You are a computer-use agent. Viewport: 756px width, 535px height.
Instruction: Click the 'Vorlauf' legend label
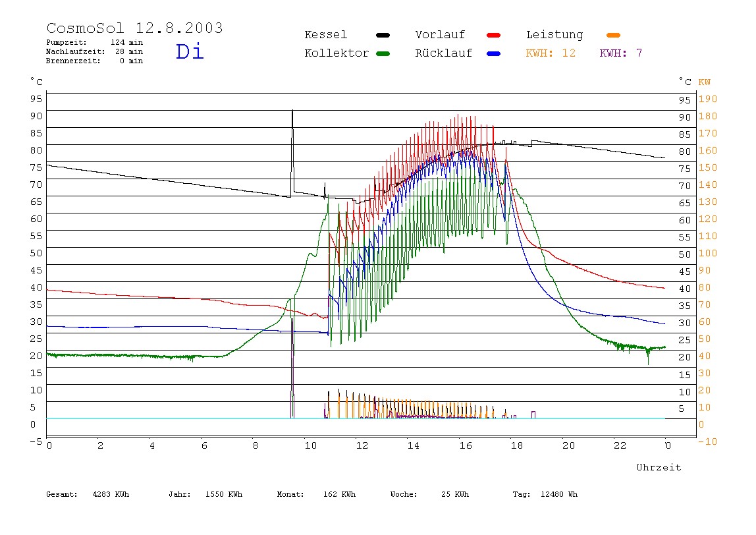coord(440,35)
